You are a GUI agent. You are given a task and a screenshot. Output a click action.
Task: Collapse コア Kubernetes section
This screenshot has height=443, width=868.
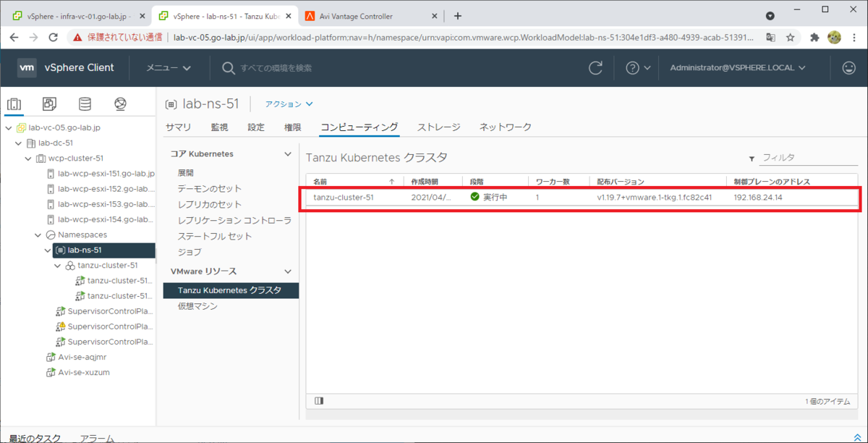(288, 154)
